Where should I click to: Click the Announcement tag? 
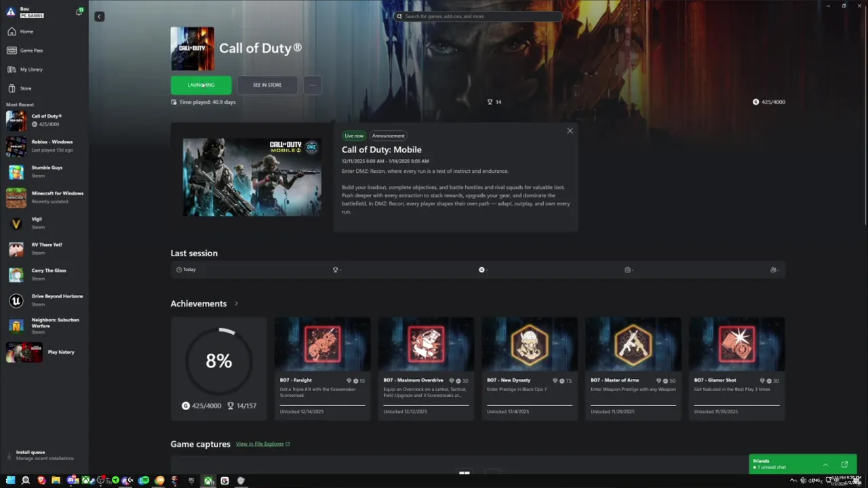(389, 136)
